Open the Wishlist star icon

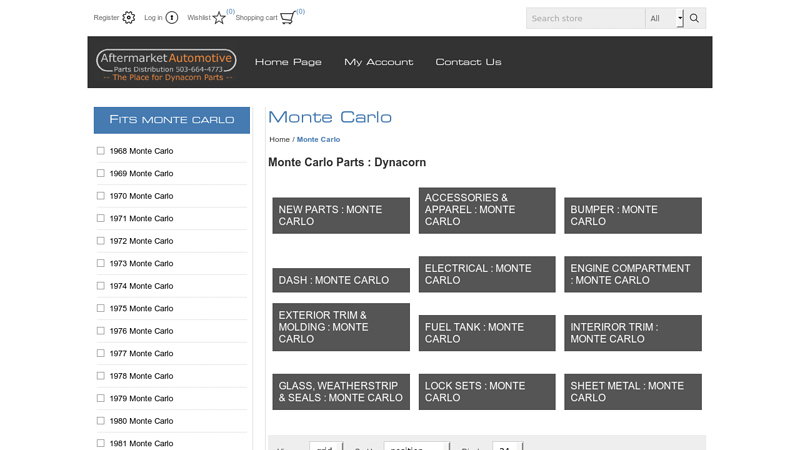[x=219, y=18]
